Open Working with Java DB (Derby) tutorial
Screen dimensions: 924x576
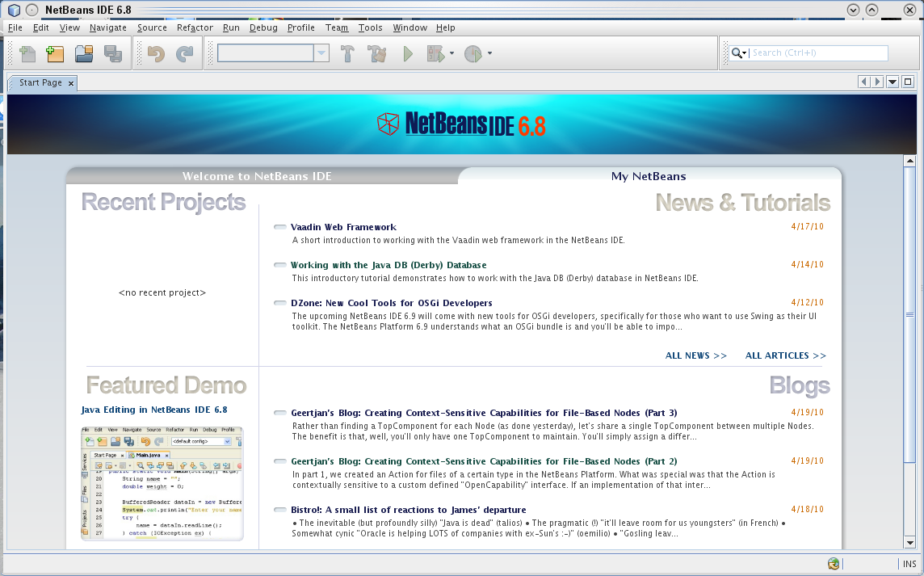(x=388, y=265)
